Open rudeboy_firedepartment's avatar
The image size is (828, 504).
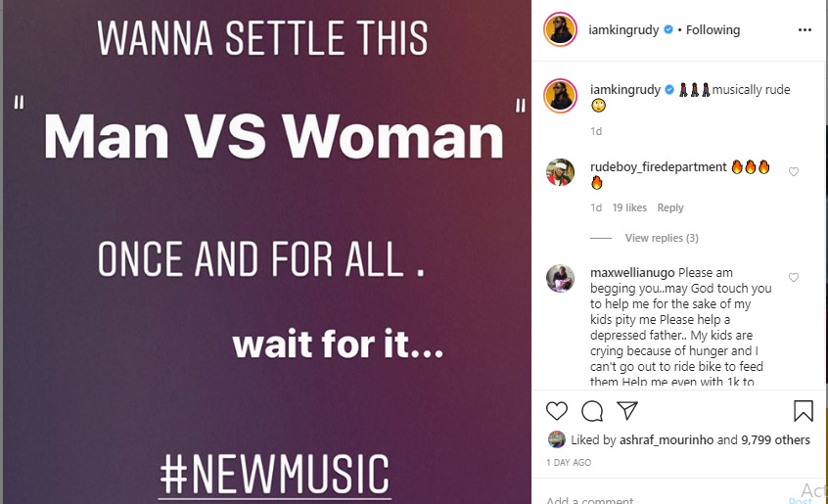pos(561,172)
